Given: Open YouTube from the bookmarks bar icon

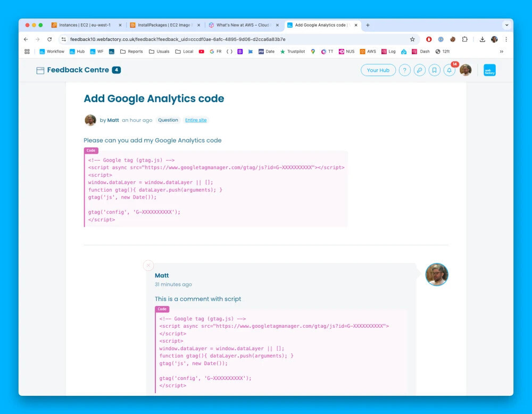Looking at the screenshot, I should [x=201, y=51].
